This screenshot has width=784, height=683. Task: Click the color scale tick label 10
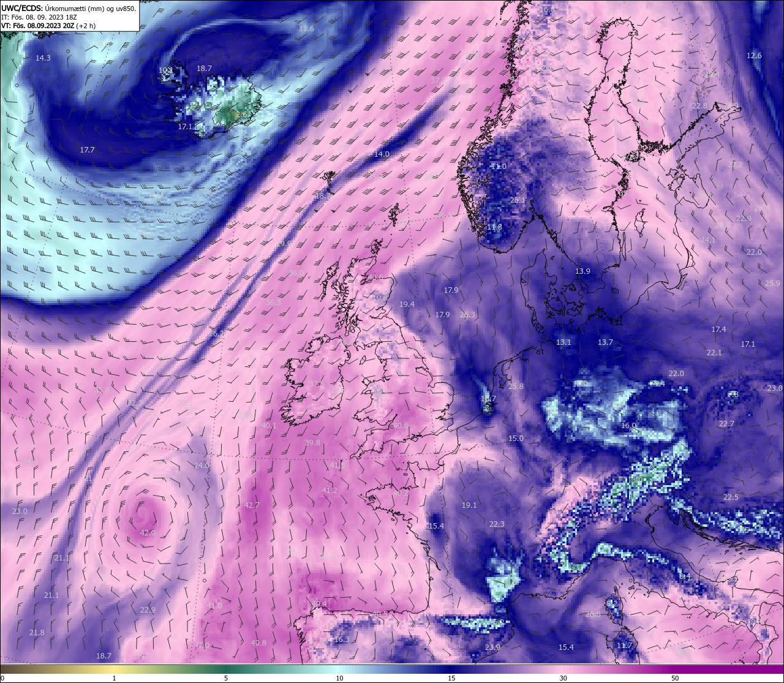[x=339, y=679]
